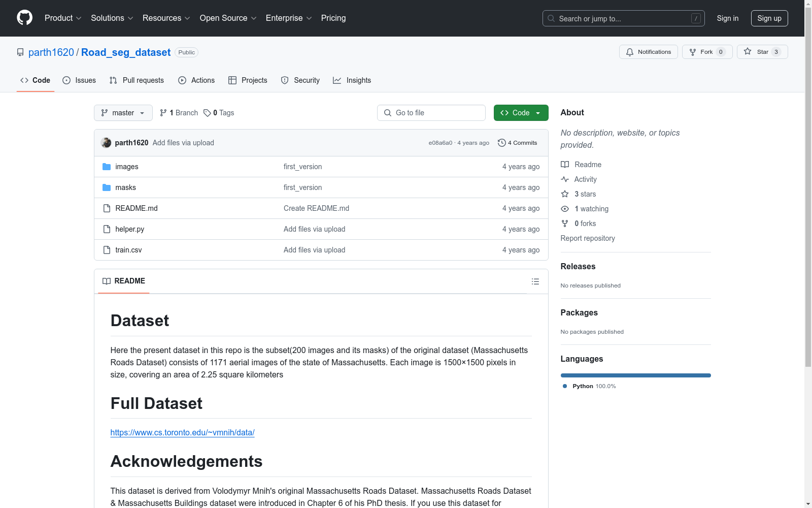Click Report repository link
Screen dimensions: 812x508
tap(588, 238)
